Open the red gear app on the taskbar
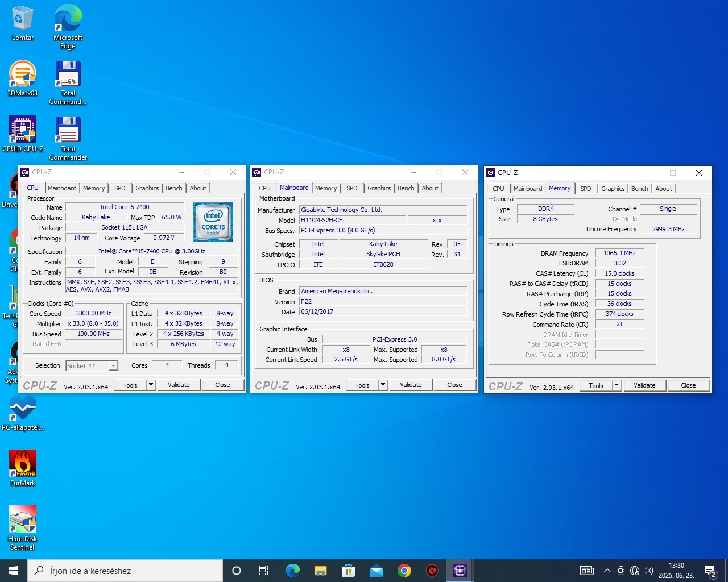Viewport: 728px width, 582px height. (432, 571)
